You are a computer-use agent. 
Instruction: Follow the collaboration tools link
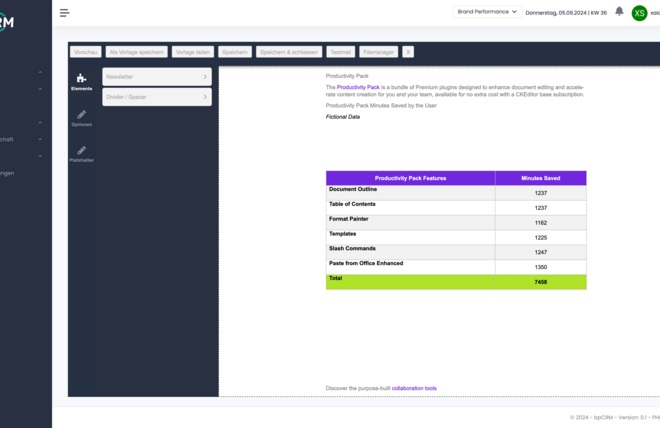tap(414, 388)
